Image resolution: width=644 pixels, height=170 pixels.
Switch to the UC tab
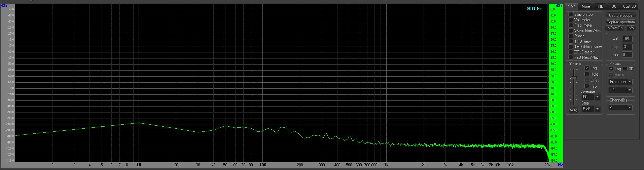[614, 6]
